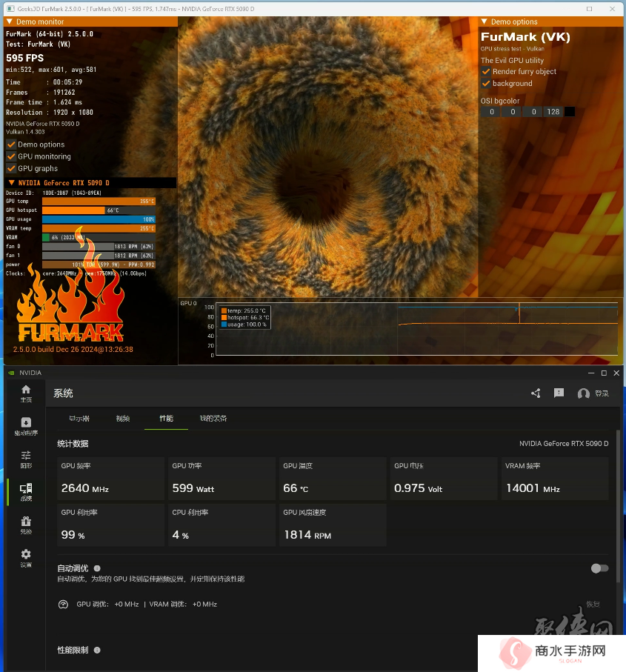Click the feedback message icon
626x672 pixels.
(559, 393)
